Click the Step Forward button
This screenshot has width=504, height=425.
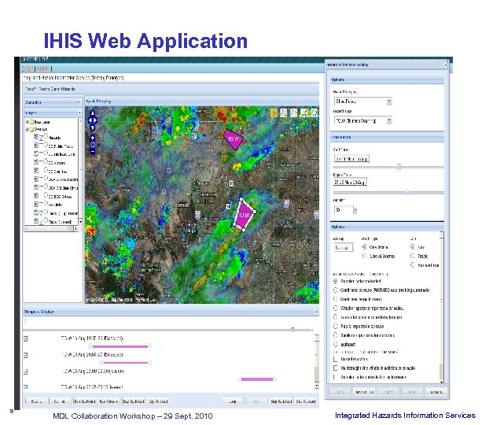pyautogui.click(x=305, y=401)
